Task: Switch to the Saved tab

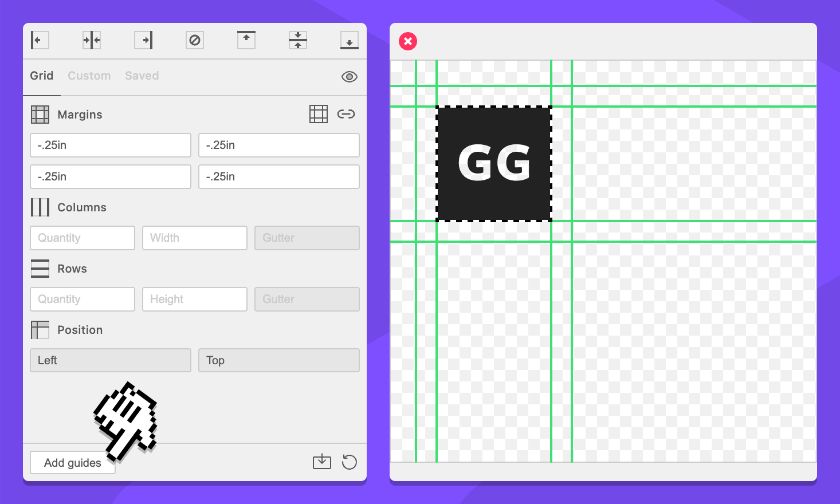Action: (x=142, y=76)
